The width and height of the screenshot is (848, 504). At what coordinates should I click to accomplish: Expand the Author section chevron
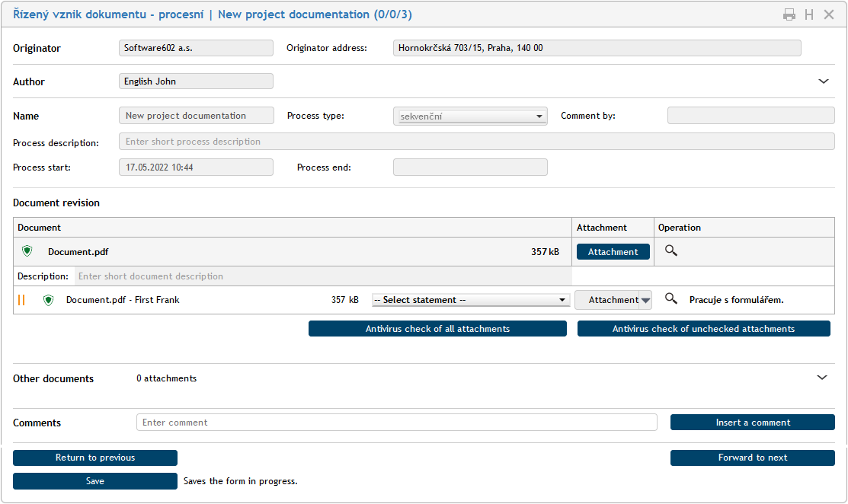click(823, 81)
